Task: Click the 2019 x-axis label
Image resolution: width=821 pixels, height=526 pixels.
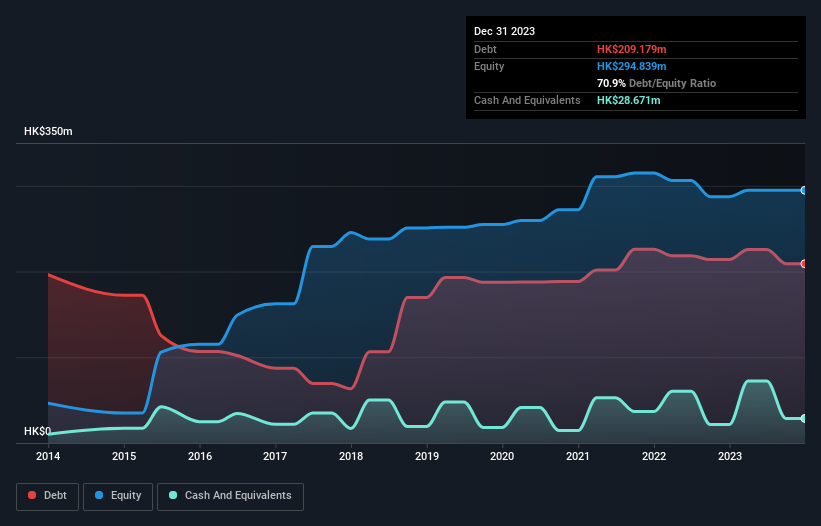Action: coord(427,456)
